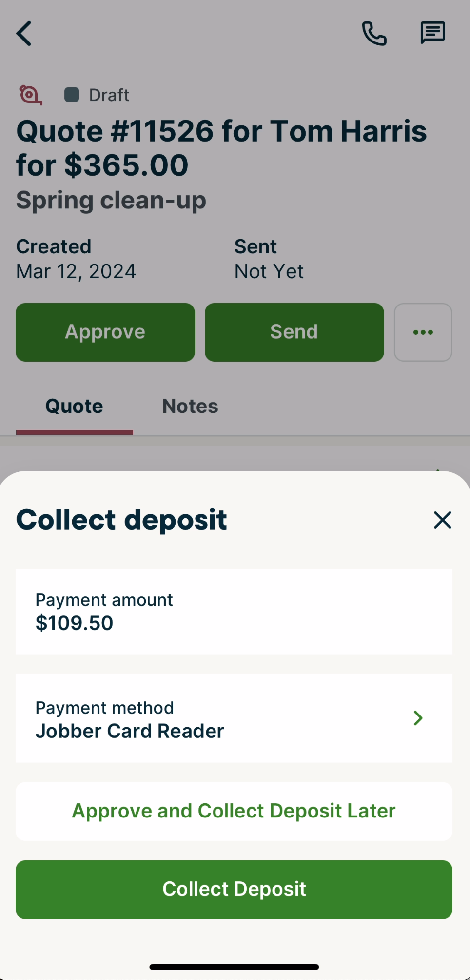Open the text message icon

pyautogui.click(x=432, y=33)
